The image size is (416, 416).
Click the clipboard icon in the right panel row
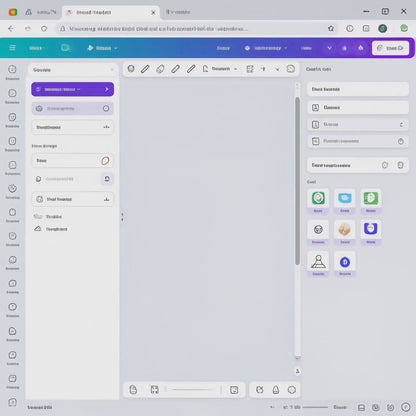[x=400, y=165]
